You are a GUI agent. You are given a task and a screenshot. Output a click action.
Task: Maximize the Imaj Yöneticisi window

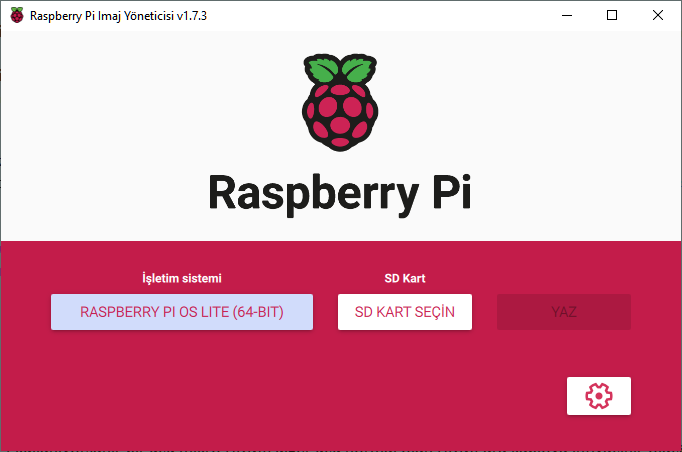click(x=612, y=15)
